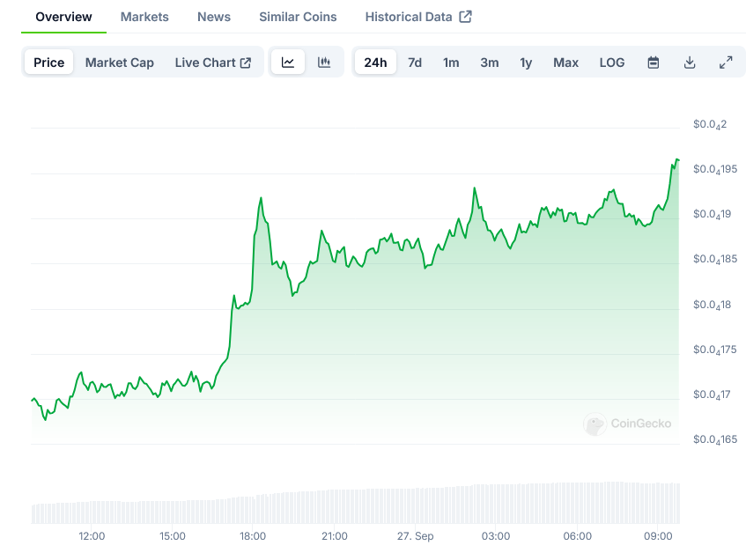
Task: Click the 27. Sep date axis label
Action: (416, 536)
